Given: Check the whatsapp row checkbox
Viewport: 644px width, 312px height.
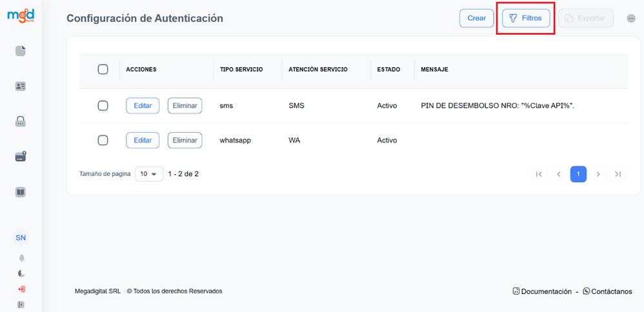Looking at the screenshot, I should pos(103,140).
